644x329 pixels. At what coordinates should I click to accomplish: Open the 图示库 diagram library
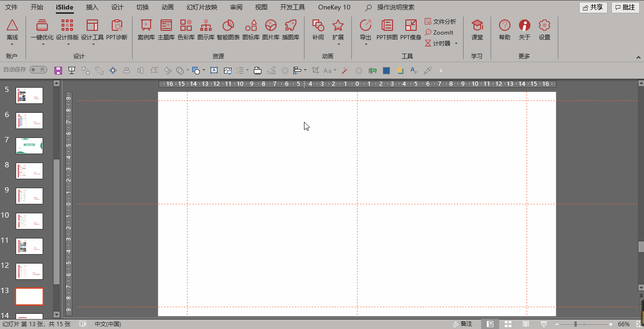pyautogui.click(x=206, y=29)
